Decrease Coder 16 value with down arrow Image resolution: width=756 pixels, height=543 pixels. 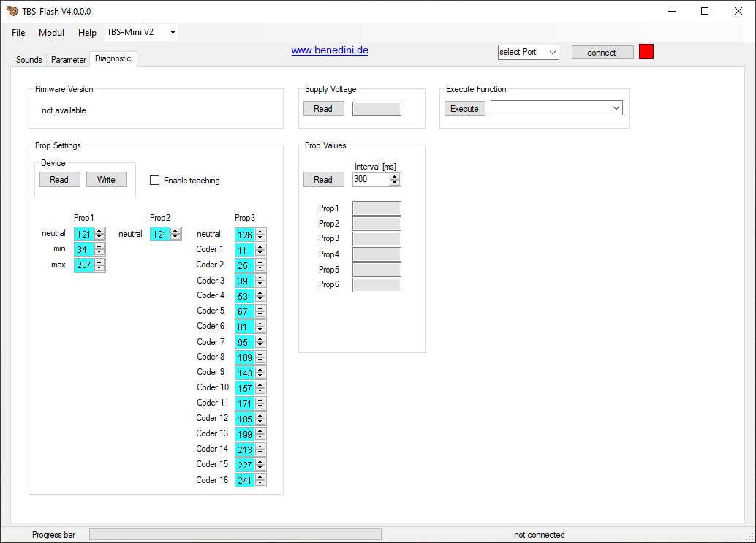coord(260,483)
